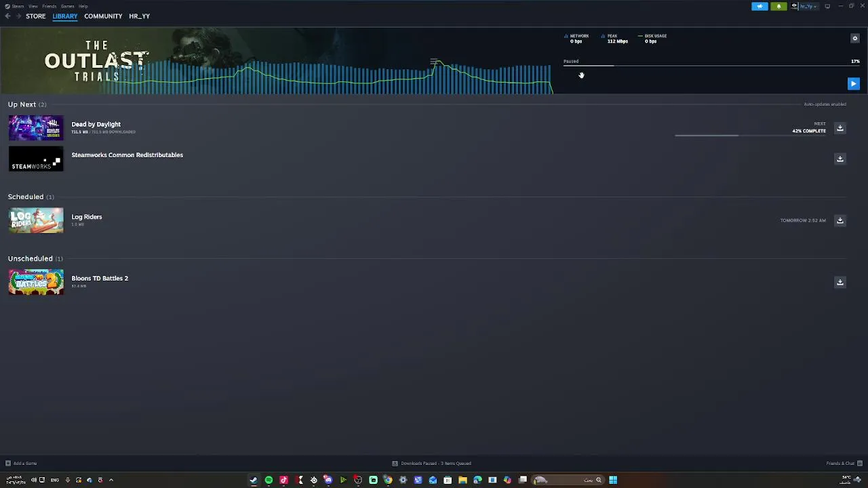
Task: Click the Up Next section header
Action: pyautogui.click(x=27, y=104)
